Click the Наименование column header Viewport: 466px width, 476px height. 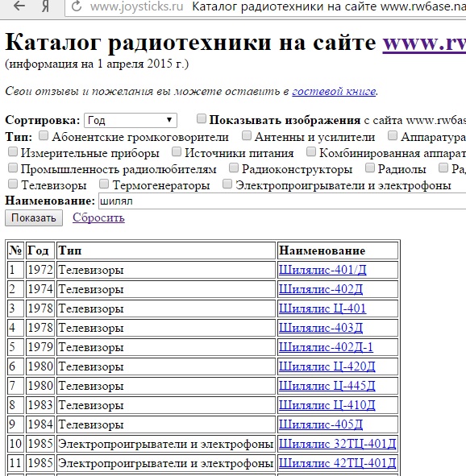[x=338, y=250]
